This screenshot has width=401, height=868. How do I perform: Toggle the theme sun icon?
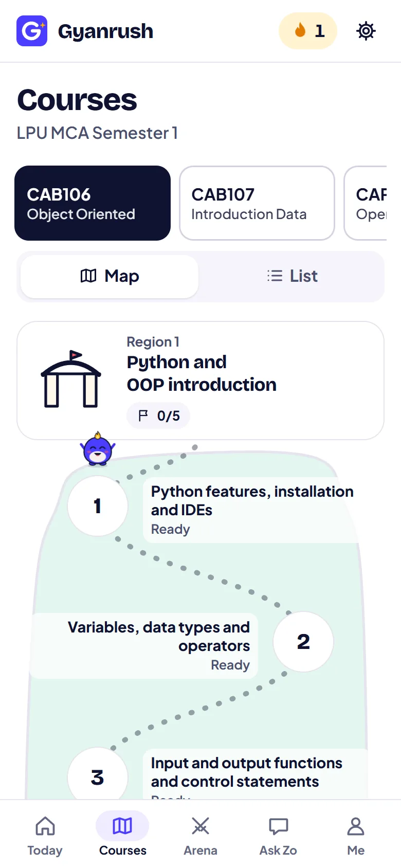[x=366, y=31]
